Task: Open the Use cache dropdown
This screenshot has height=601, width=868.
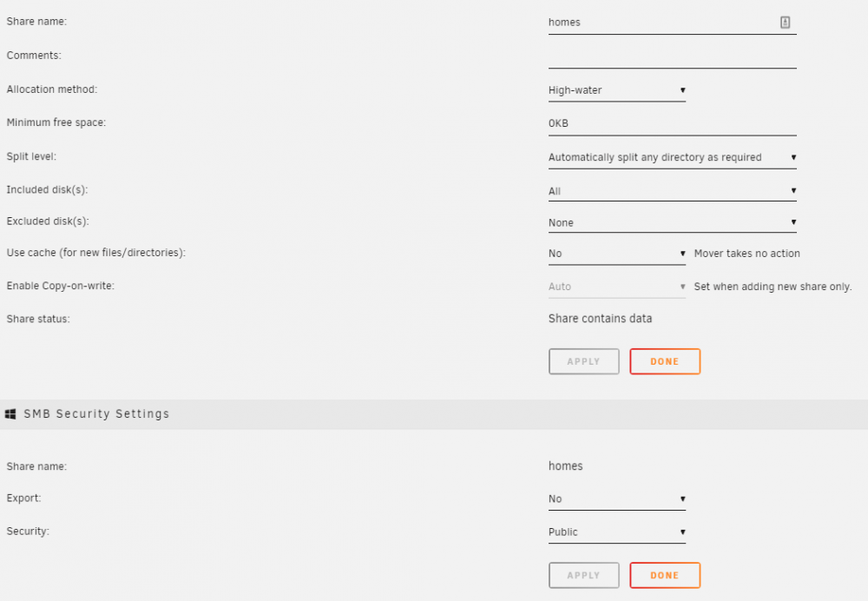Action: tap(616, 254)
